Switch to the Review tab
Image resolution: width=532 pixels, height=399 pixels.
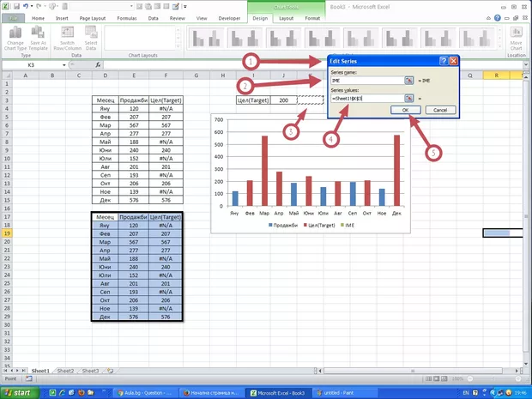[x=177, y=18]
